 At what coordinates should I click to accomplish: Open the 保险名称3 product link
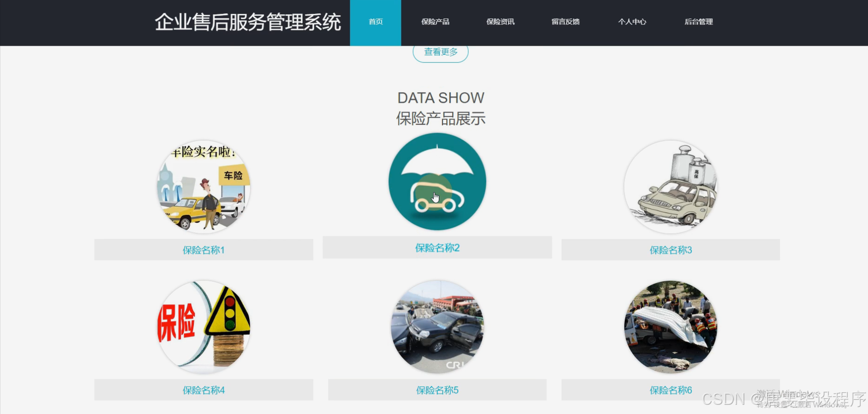671,250
